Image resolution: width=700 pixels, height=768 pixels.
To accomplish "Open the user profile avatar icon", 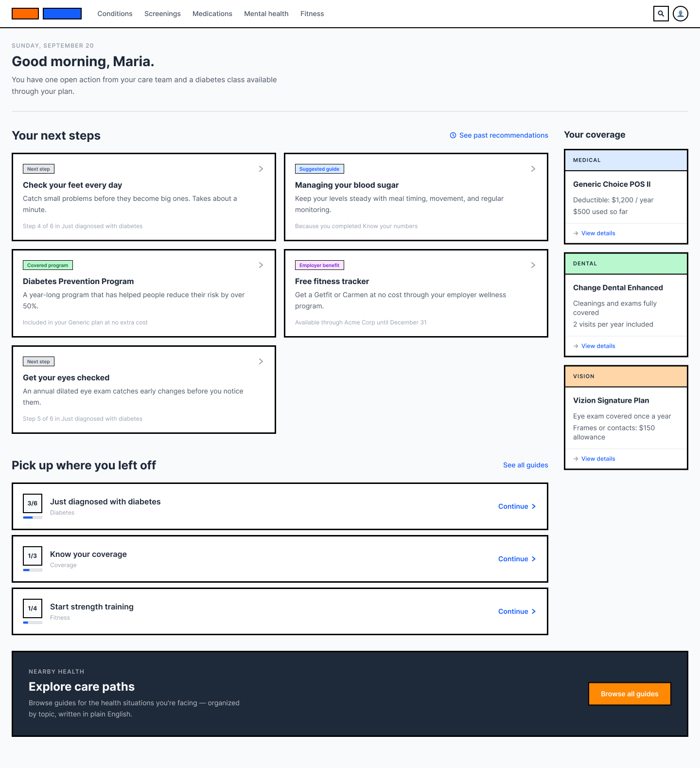I will point(681,14).
